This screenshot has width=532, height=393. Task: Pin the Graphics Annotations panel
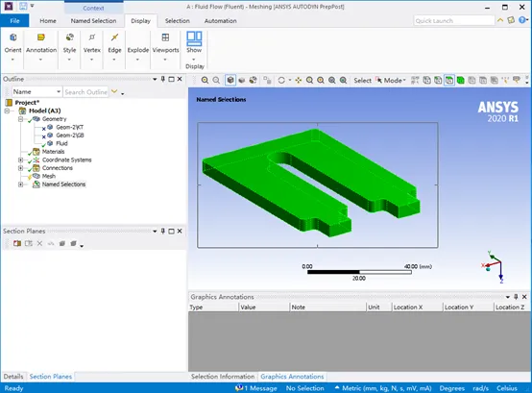516,297
